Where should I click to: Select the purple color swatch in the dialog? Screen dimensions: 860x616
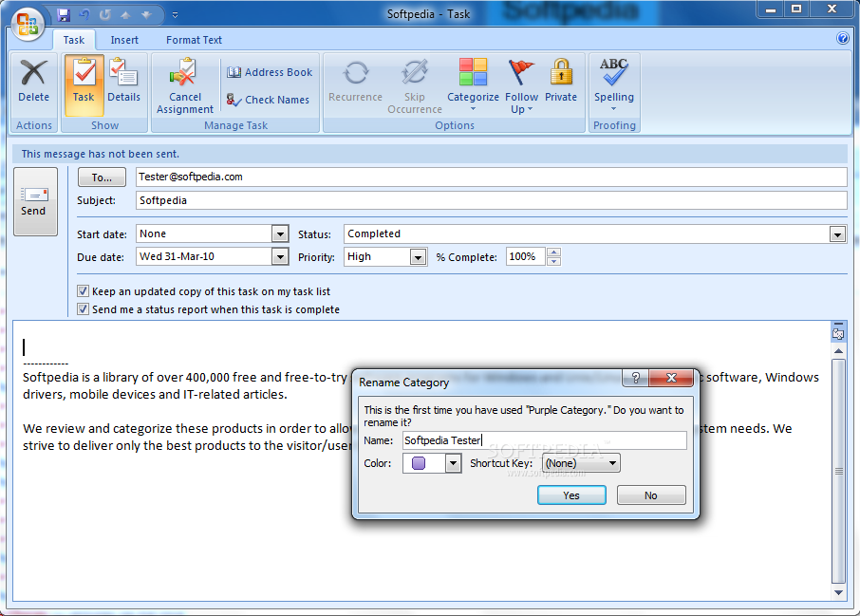(419, 463)
